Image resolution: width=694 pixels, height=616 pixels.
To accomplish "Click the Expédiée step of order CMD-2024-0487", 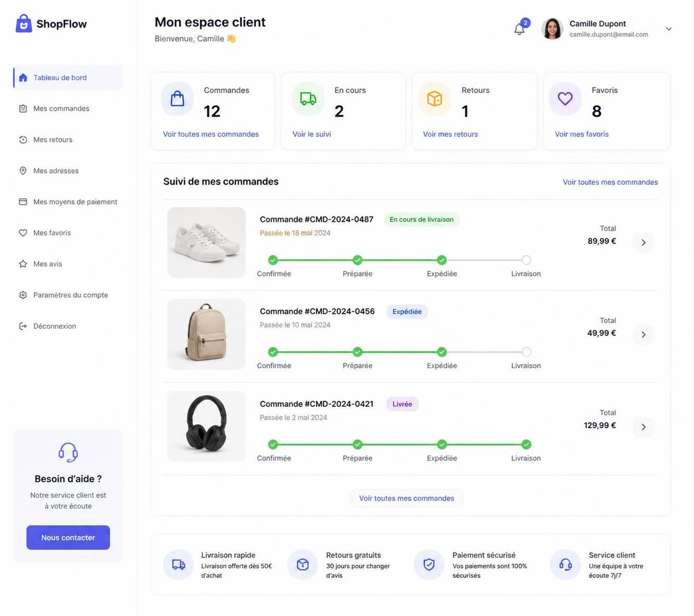I will [x=442, y=260].
